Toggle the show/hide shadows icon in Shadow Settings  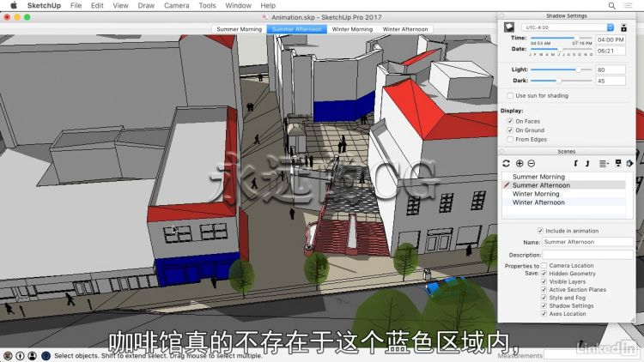509,27
